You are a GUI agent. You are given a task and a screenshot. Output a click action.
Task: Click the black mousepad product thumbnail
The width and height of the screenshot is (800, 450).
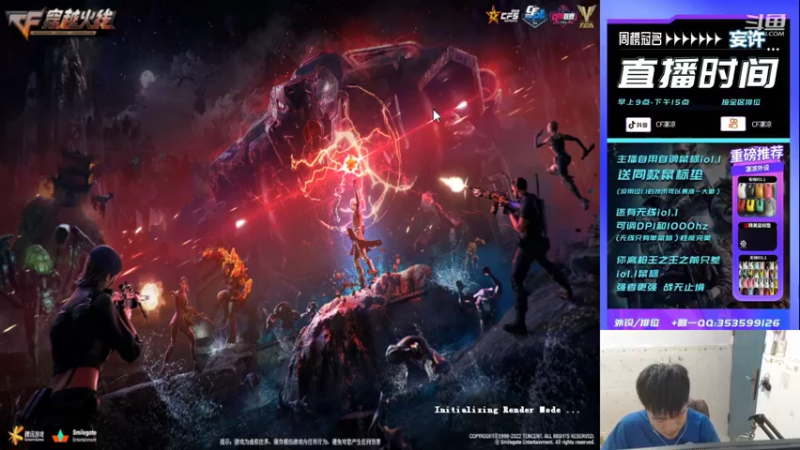coord(757,236)
